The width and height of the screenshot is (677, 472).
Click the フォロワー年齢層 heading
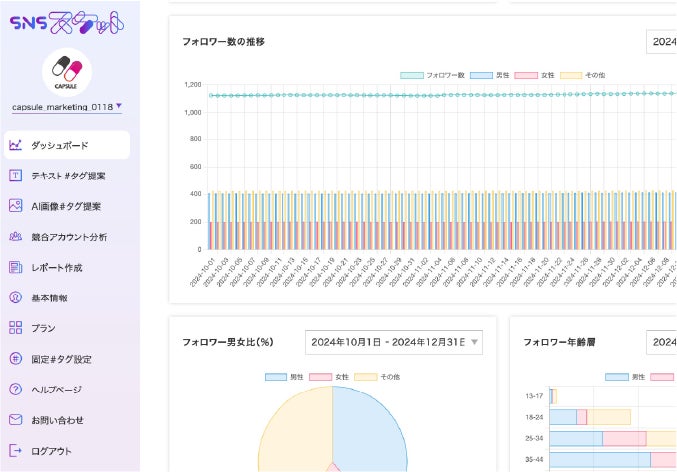pos(560,342)
